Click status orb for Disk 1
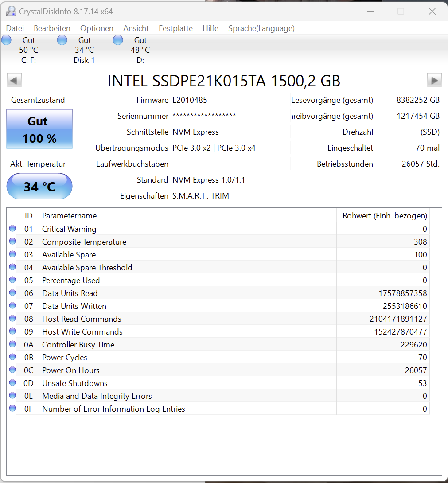 click(x=62, y=40)
